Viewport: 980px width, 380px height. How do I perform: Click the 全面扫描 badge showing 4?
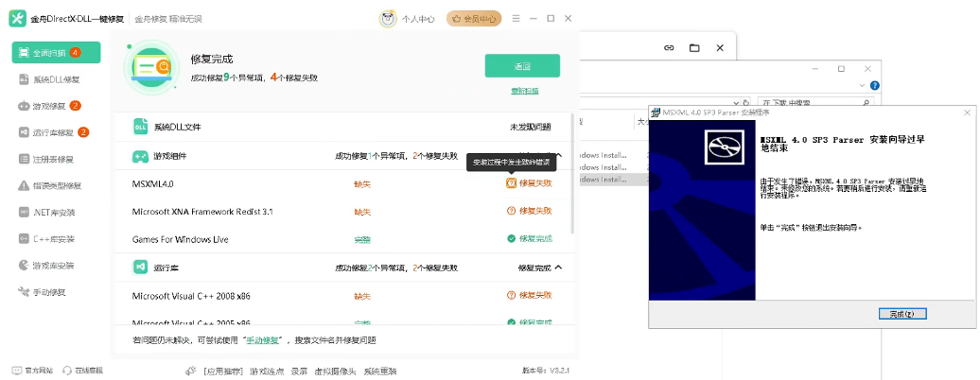click(75, 53)
